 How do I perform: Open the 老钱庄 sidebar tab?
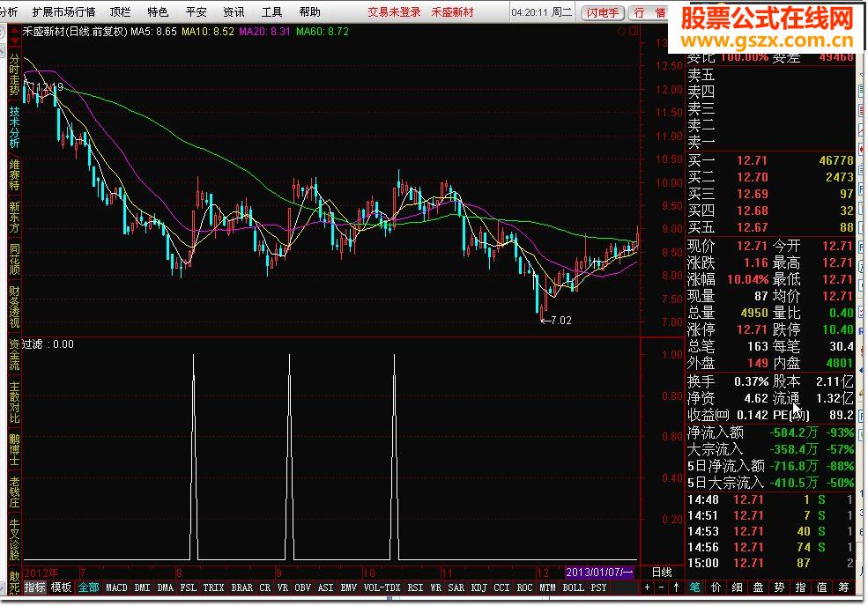point(14,492)
